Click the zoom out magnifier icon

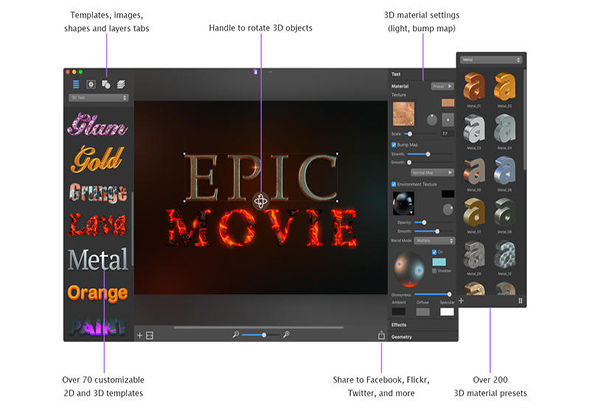pos(236,334)
